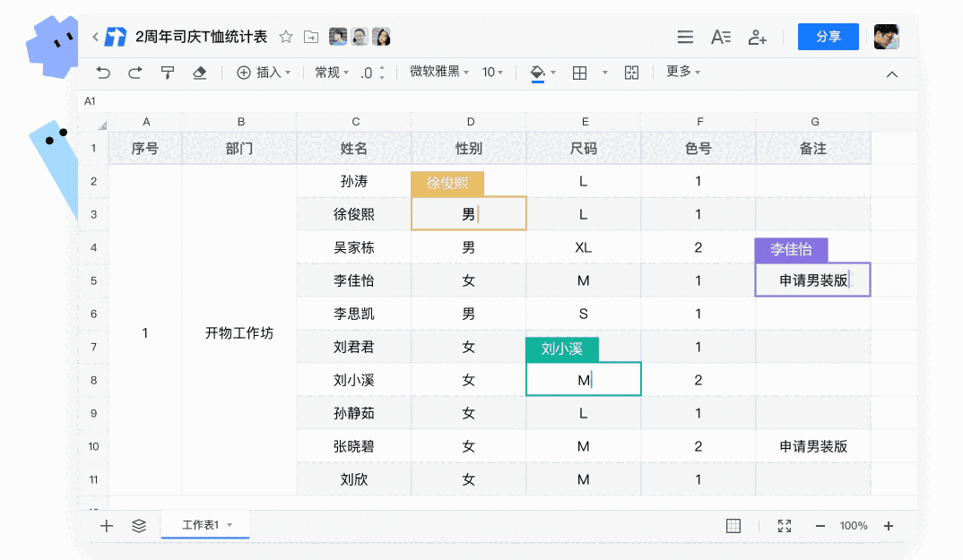Image resolution: width=963 pixels, height=560 pixels.
Task: Toggle fullscreen view from the status bar
Action: coord(784,526)
